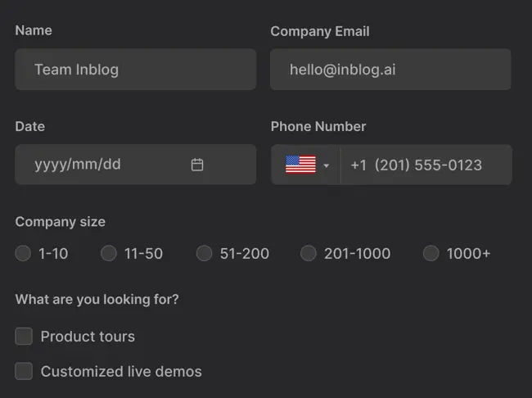The height and width of the screenshot is (398, 532).
Task: Select the 1-10 company size option
Action: pos(23,254)
